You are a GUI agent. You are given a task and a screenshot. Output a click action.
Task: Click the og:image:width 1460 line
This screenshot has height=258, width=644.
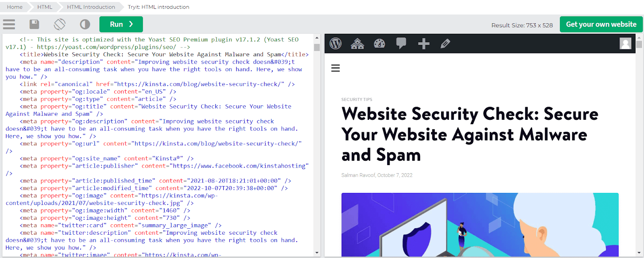(105, 211)
